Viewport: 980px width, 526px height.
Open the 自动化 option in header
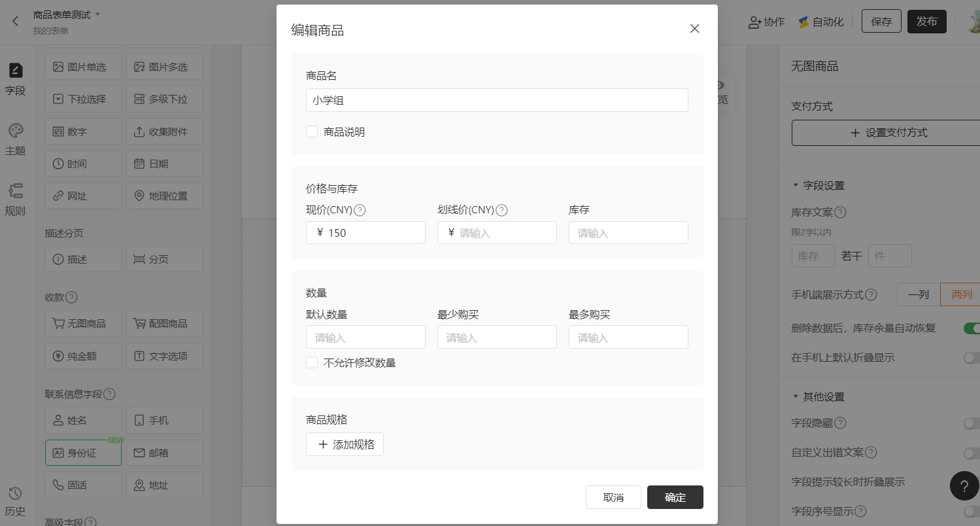(820, 22)
